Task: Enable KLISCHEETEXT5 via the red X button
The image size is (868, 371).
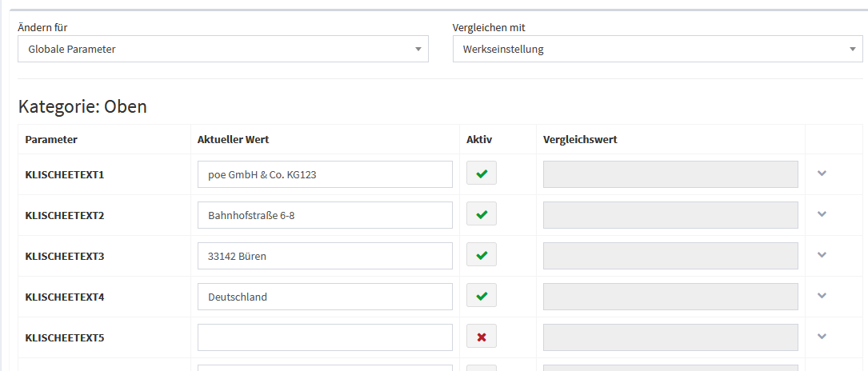Action: click(482, 337)
